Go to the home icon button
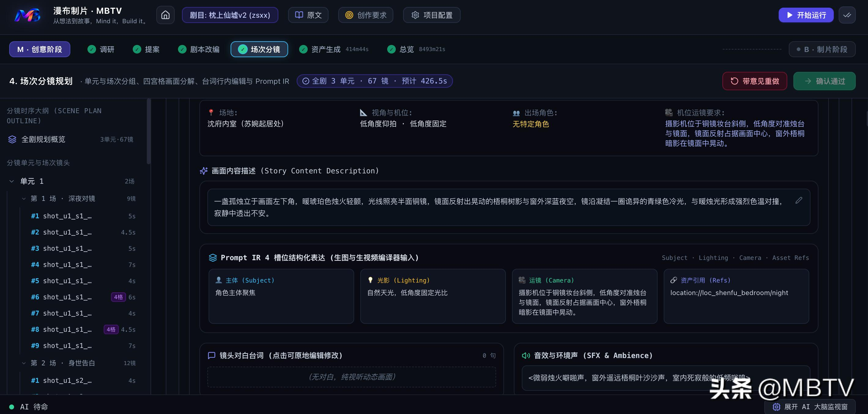Screen dimensions: 868x414 pyautogui.click(x=165, y=15)
